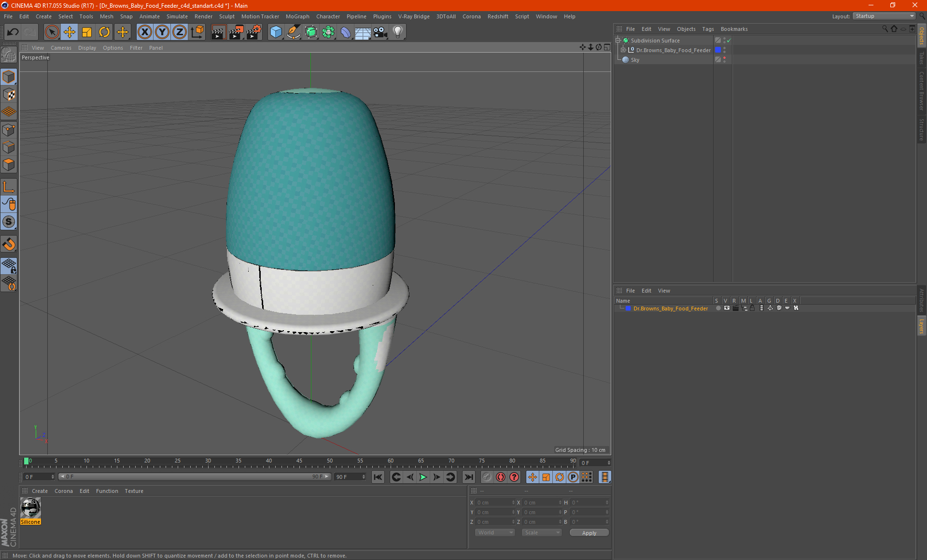Go to end of animation

(x=468, y=477)
